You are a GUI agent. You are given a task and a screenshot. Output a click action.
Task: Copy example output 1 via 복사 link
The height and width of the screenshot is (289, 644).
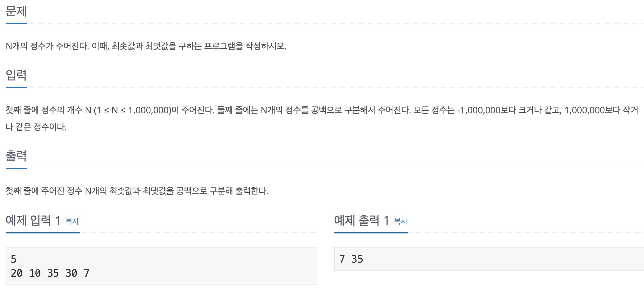[x=401, y=221]
